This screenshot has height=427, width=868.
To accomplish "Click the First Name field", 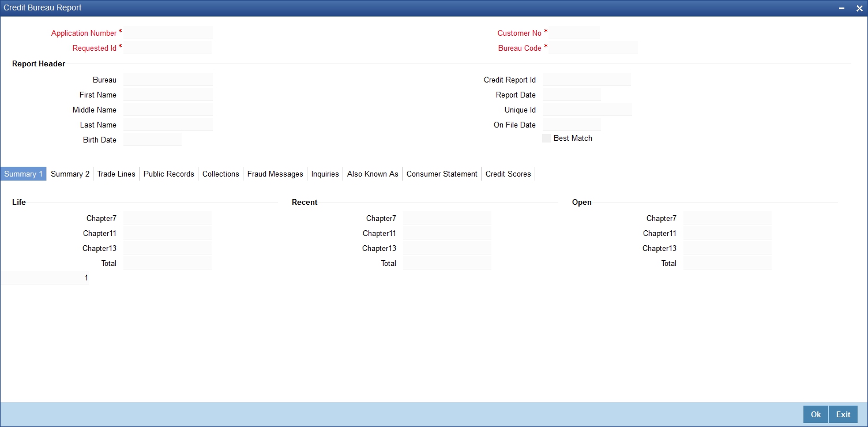I will (168, 95).
